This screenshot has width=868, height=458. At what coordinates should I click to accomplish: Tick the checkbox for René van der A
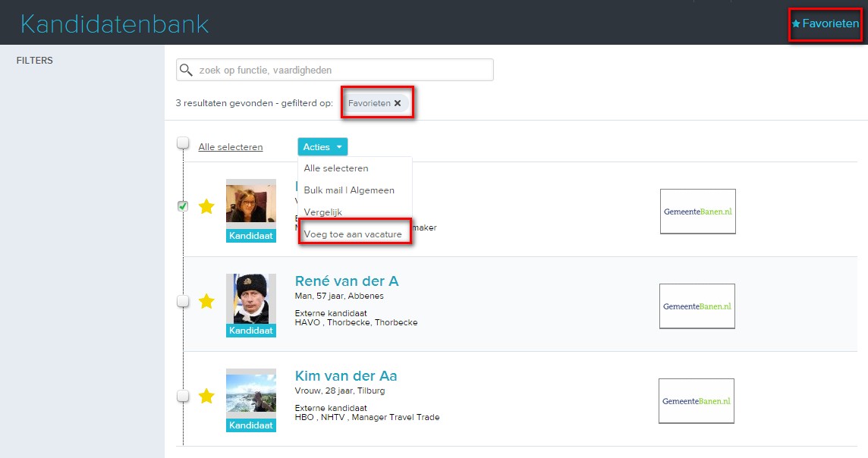pos(183,301)
